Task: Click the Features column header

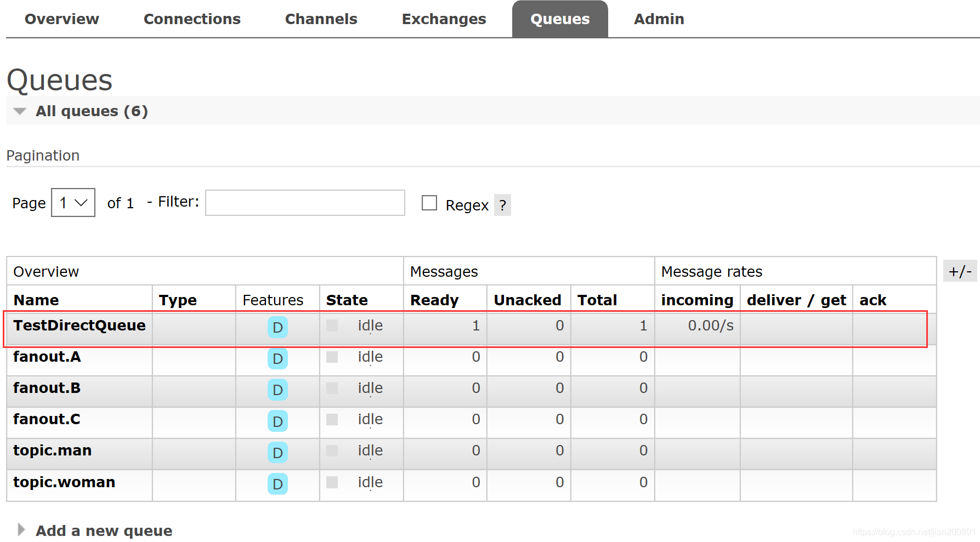Action: [273, 300]
